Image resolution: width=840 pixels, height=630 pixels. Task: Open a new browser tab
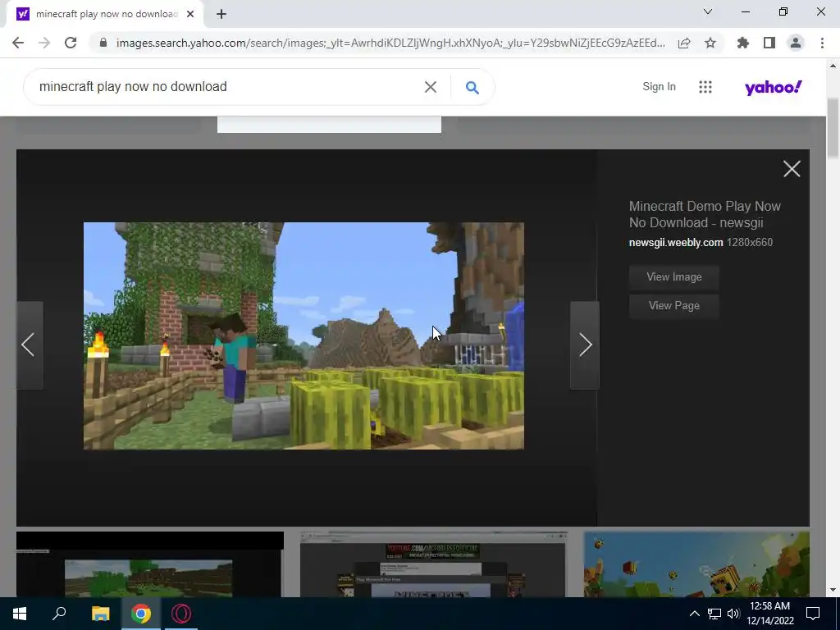point(221,15)
